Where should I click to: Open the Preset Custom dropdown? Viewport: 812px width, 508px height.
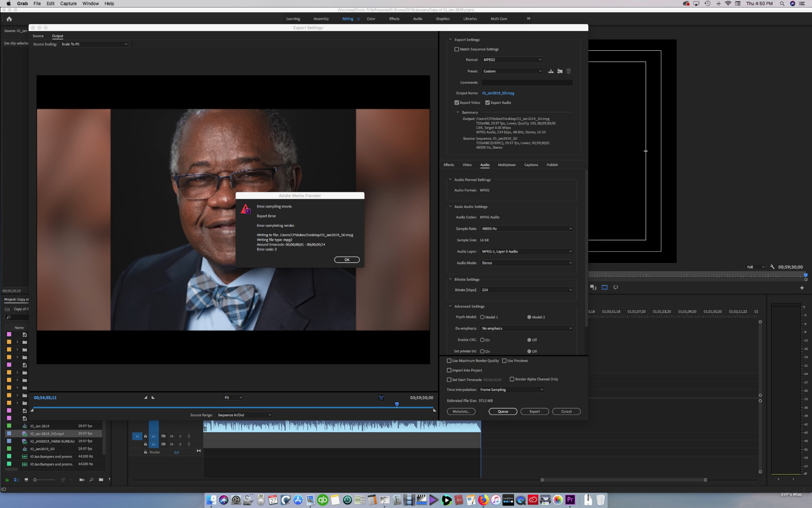tap(512, 71)
